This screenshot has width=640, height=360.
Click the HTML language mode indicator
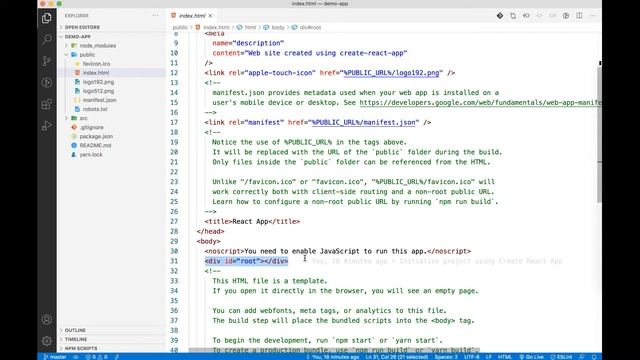click(505, 357)
